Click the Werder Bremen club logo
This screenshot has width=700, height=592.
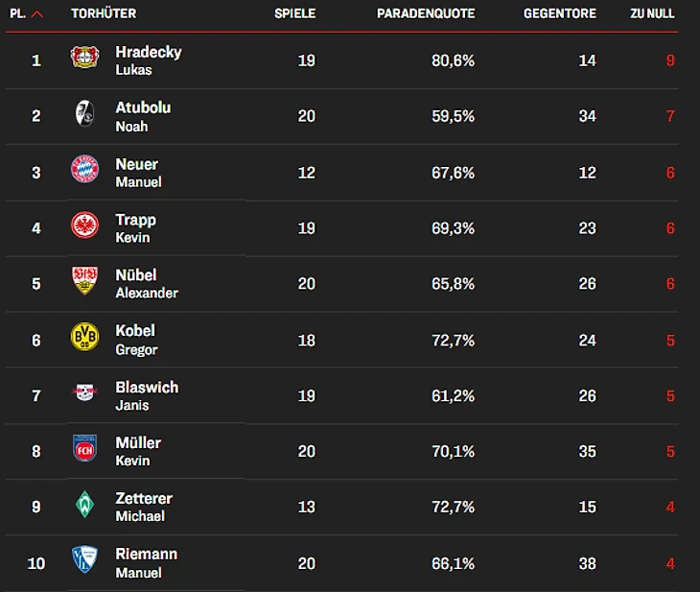coord(84,504)
